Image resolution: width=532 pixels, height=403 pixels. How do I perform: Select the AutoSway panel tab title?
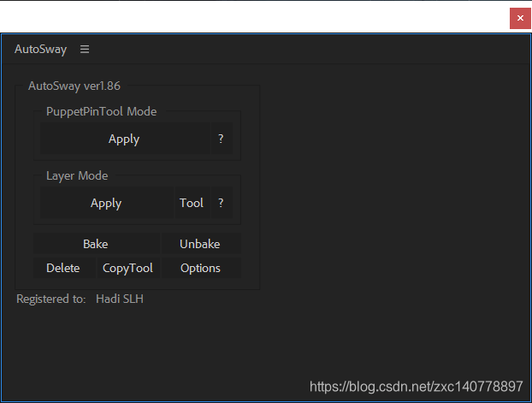[41, 50]
